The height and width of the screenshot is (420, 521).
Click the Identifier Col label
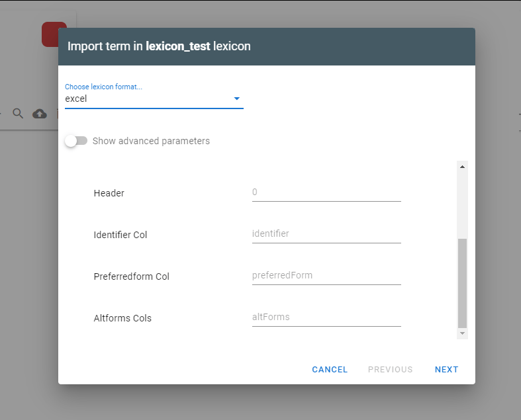(x=120, y=235)
